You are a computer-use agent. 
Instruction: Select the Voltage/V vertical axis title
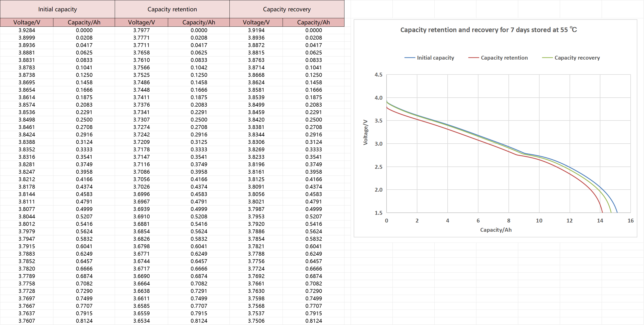tap(366, 132)
